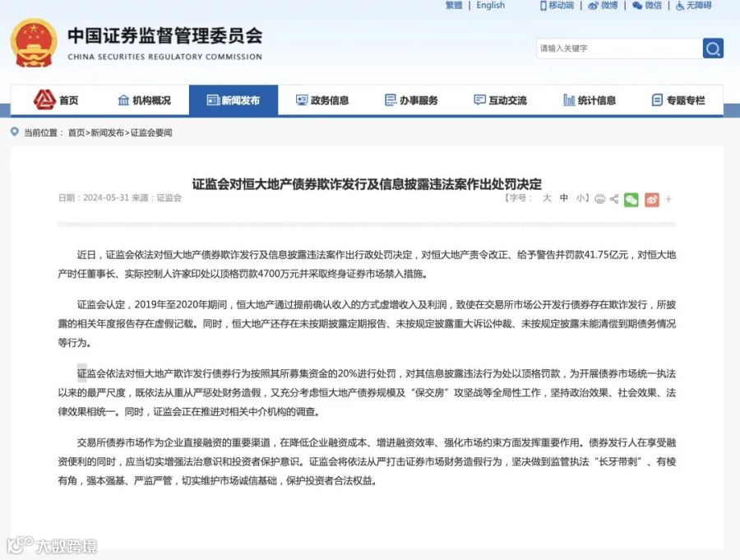Image resolution: width=740 pixels, height=560 pixels.
Task: Open the 专题专栏 navigation tab
Action: click(678, 100)
